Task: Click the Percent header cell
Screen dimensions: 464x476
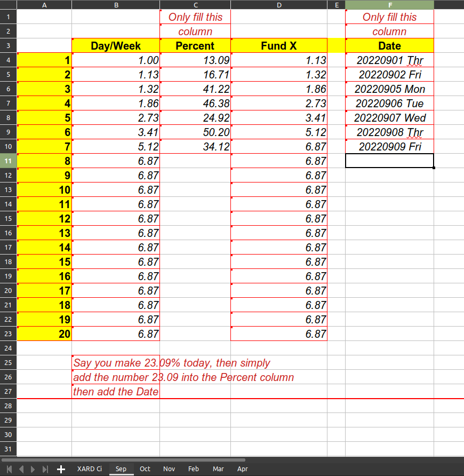Action: (195, 45)
